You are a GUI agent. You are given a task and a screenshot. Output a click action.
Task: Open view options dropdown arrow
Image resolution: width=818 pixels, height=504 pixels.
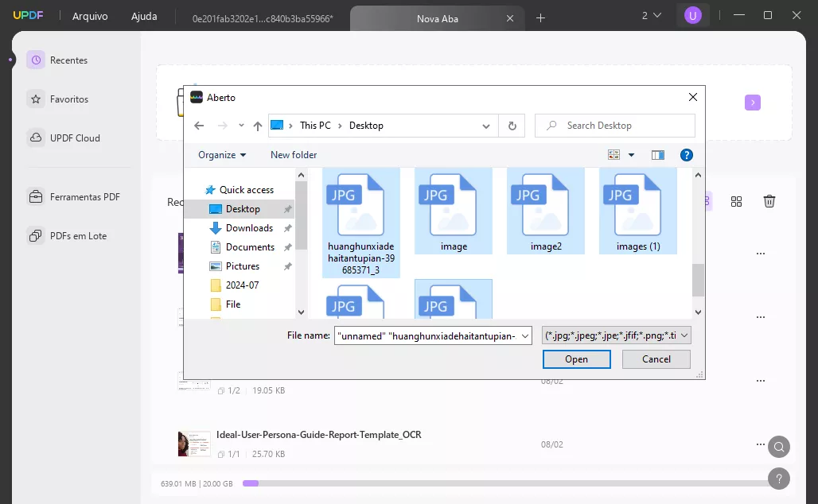631,155
